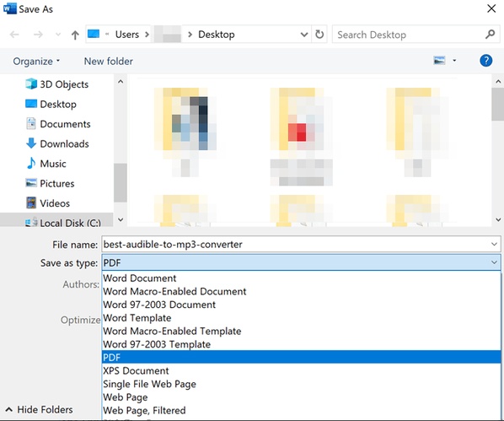This screenshot has width=504, height=421.
Task: Open Downloads in navigation pane
Action: (57, 143)
